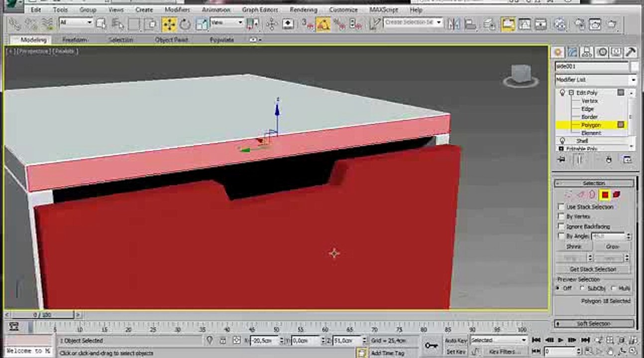Image resolution: width=644 pixels, height=358 pixels.
Task: Select Polygon selection level icon
Action: click(605, 195)
